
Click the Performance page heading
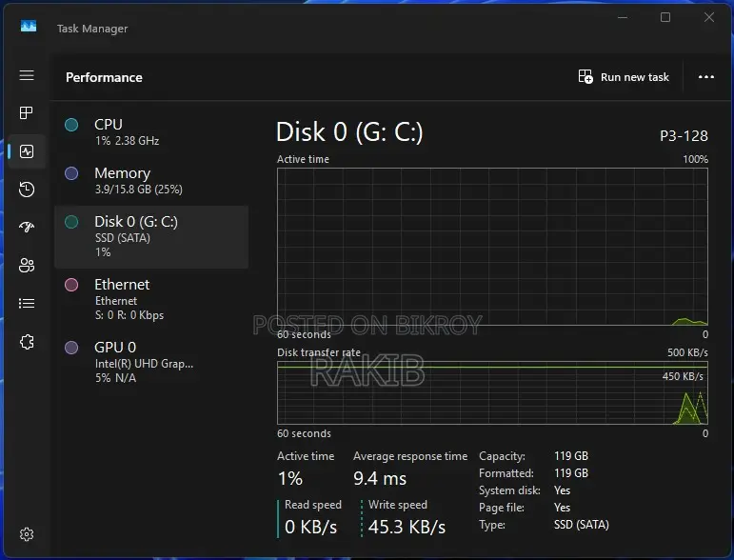tap(104, 77)
